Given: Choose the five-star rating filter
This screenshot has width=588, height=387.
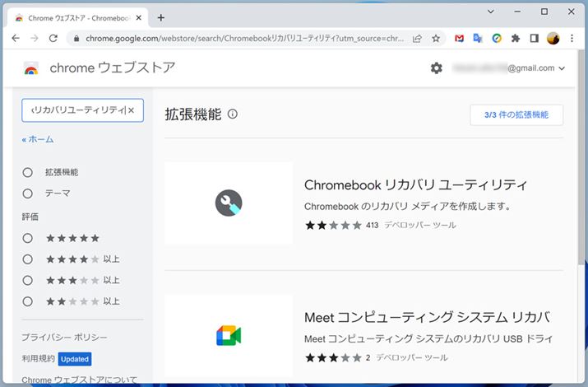Looking at the screenshot, I should click(28, 238).
